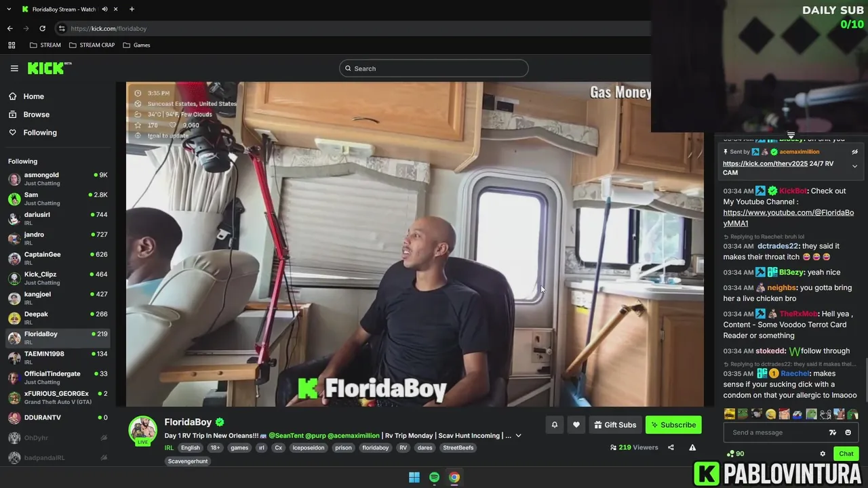Open TAEMIN1998's channel
This screenshot has height=488, width=868.
tap(58, 358)
